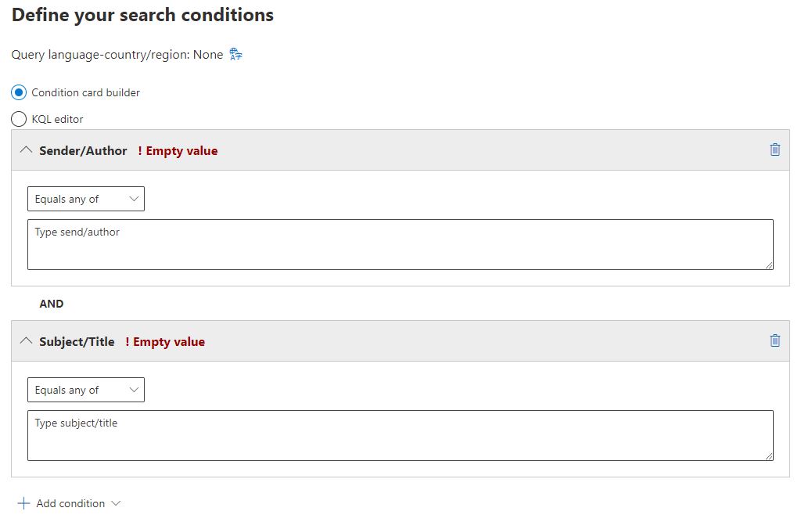Grab the resize handle of sender/author box
This screenshot has height=515, width=812.
coord(769,265)
